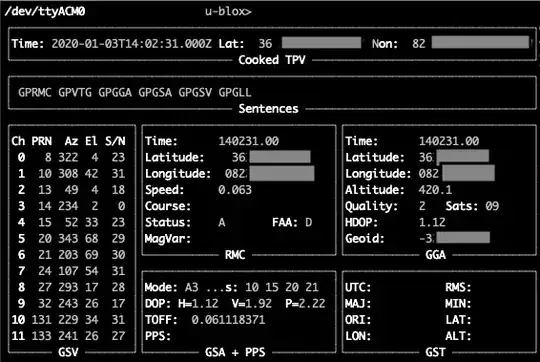Click the P=2.22 DOP value
This screenshot has height=362, width=540.
tap(305, 303)
